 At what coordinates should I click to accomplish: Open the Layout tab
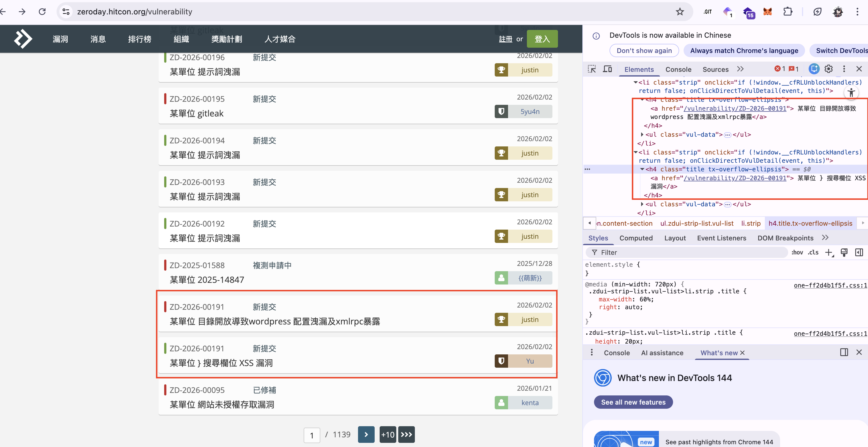coord(675,238)
